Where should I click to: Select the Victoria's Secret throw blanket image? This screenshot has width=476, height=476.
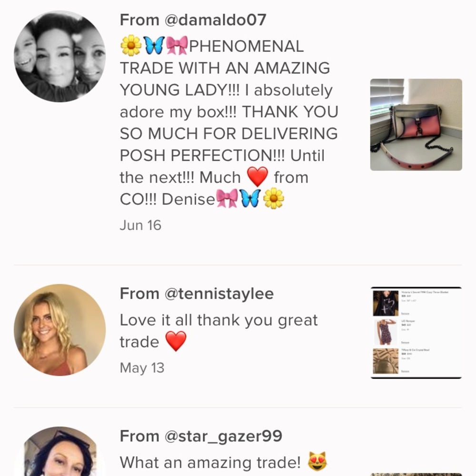coord(386,304)
